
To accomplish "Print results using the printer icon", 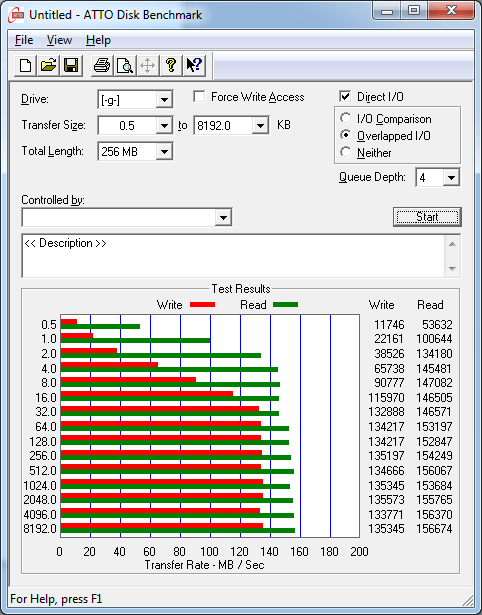I will (x=102, y=65).
